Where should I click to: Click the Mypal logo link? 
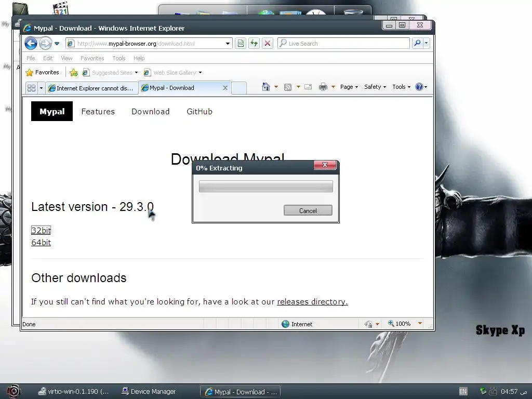(52, 111)
